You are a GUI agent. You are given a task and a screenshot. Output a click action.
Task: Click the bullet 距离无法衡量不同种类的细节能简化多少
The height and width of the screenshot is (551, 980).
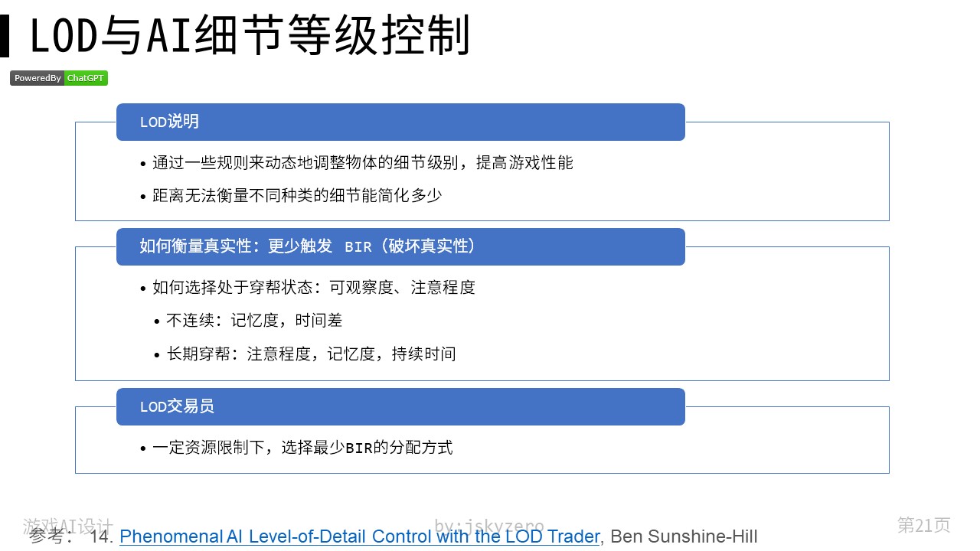point(297,196)
